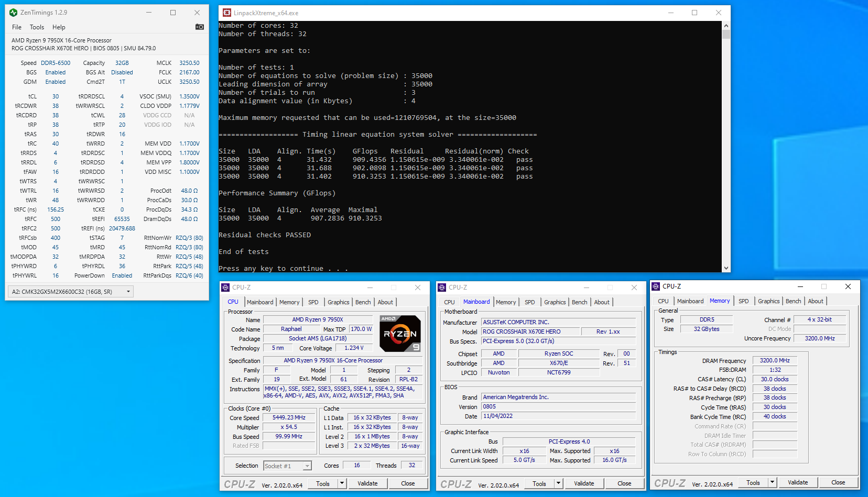Click the PowerDown Enabled value
Screen dimensions: 868x497
point(122,275)
